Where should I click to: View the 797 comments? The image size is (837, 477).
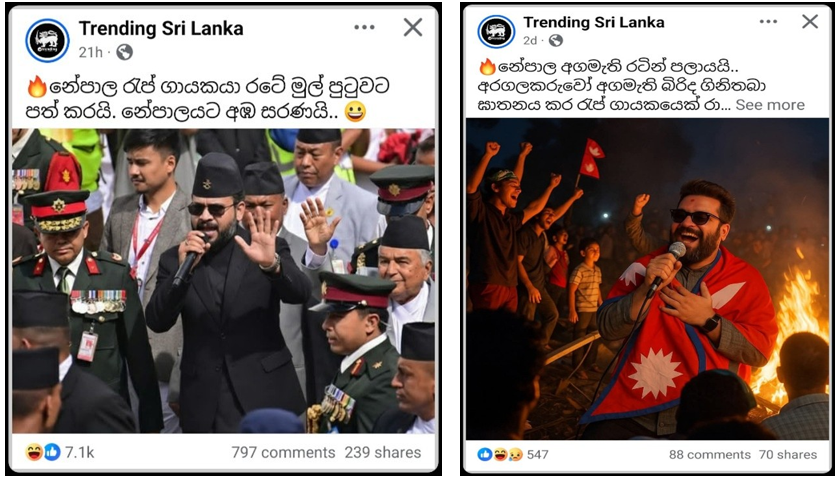click(283, 452)
